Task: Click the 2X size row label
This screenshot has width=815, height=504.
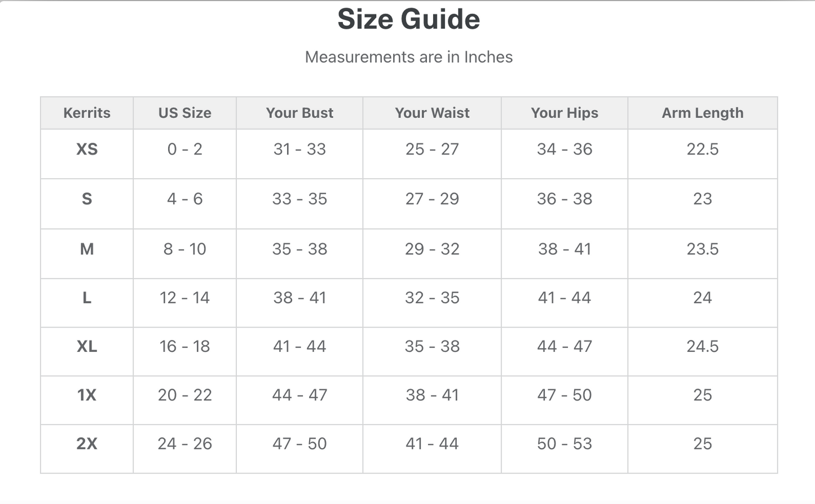Action: click(87, 444)
